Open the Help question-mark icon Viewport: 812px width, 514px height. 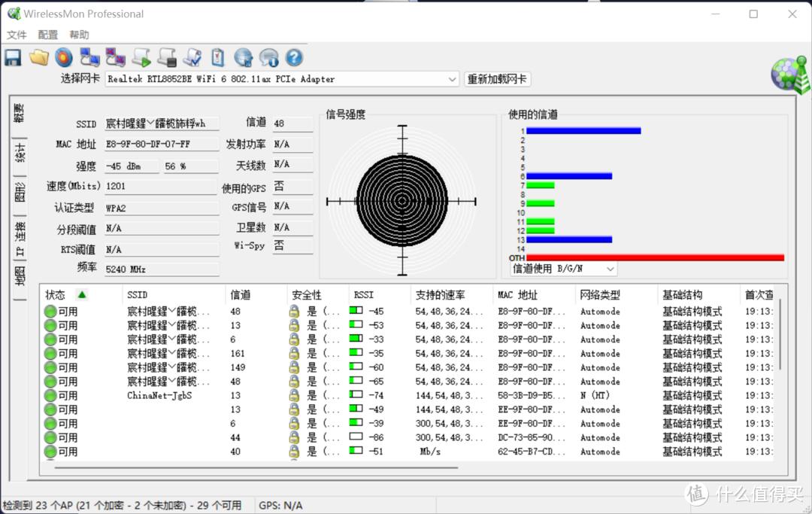[294, 57]
